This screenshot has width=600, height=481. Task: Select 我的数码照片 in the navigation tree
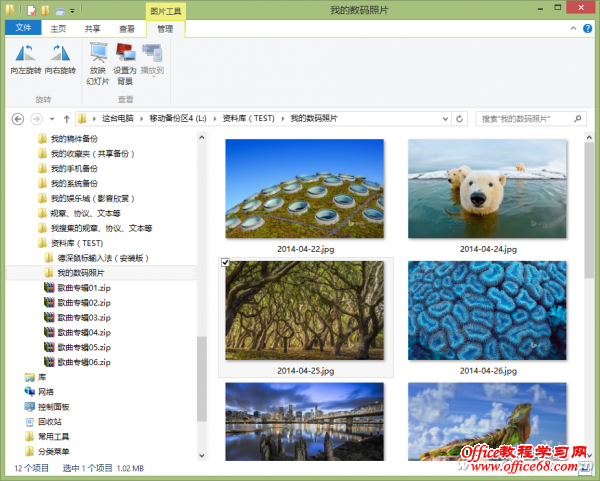click(x=101, y=273)
